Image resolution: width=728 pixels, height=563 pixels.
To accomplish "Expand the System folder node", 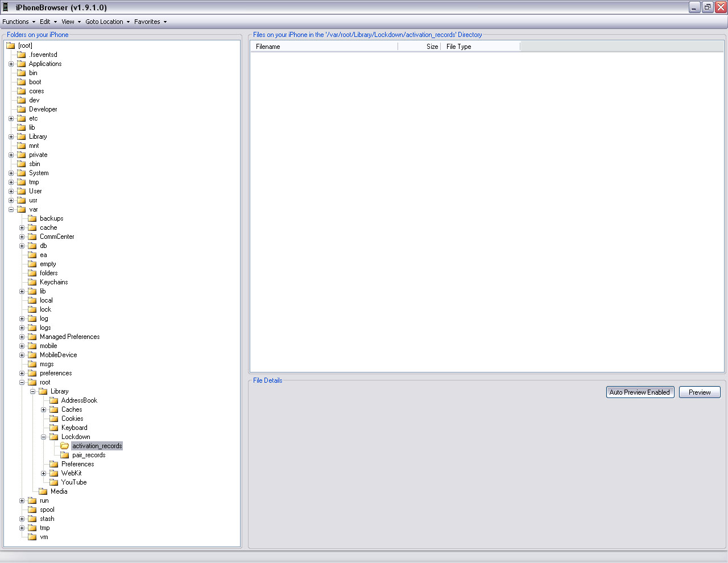I will coord(11,173).
